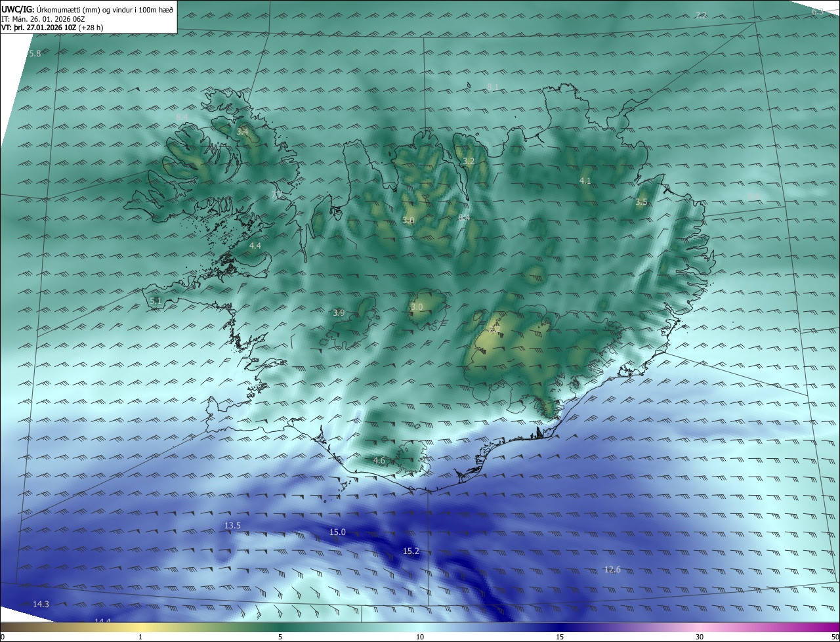The height and width of the screenshot is (642, 840).
Task: Click the 1 tick on the colour scale
Action: [x=140, y=637]
